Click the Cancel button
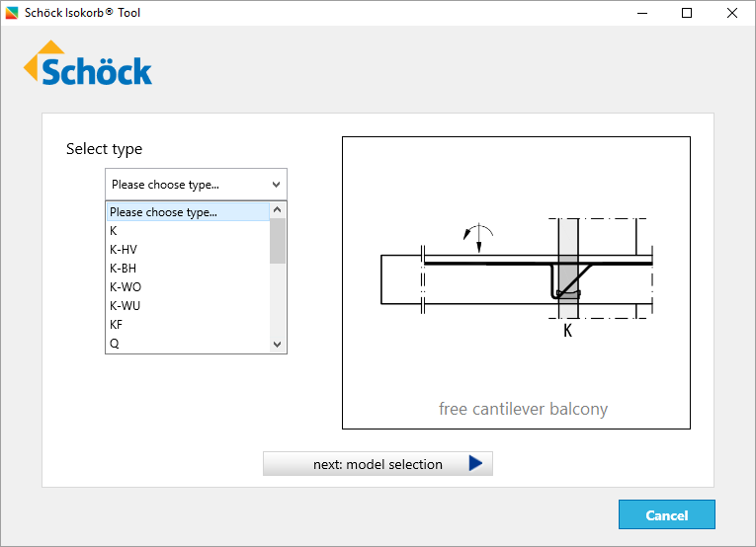756x547 pixels. (x=666, y=515)
